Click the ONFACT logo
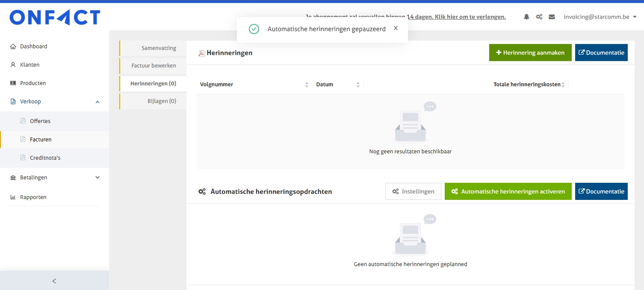This screenshot has width=644, height=290. pyautogui.click(x=55, y=18)
